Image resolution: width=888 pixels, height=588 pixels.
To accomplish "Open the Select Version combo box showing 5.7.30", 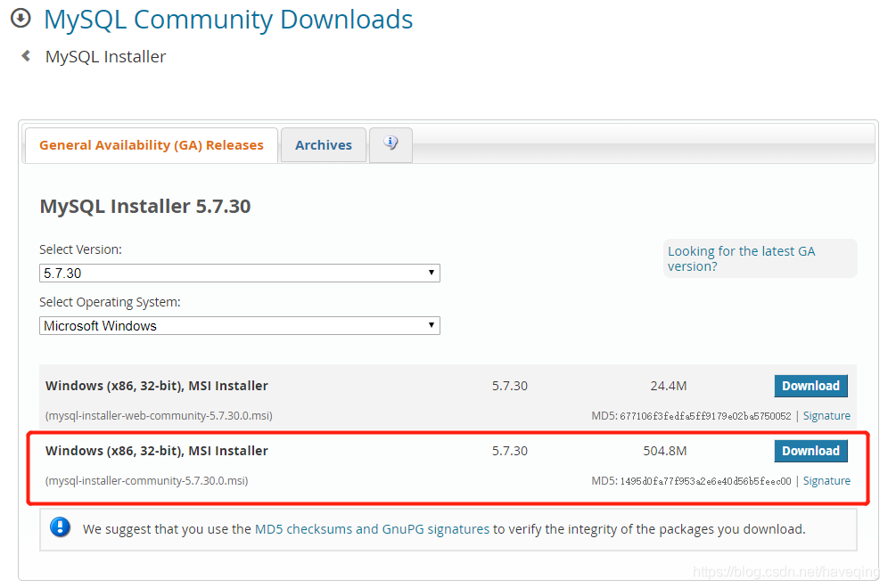I will click(x=239, y=273).
